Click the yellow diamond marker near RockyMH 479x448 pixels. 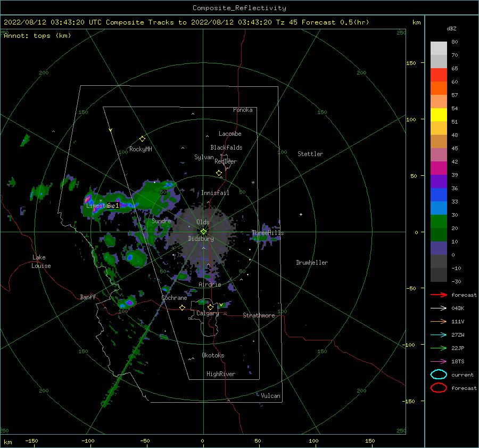[x=142, y=139]
